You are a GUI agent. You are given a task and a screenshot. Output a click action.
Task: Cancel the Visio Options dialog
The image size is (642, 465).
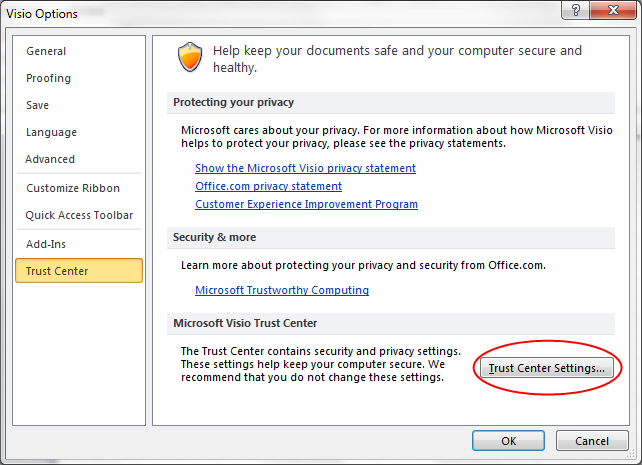592,441
